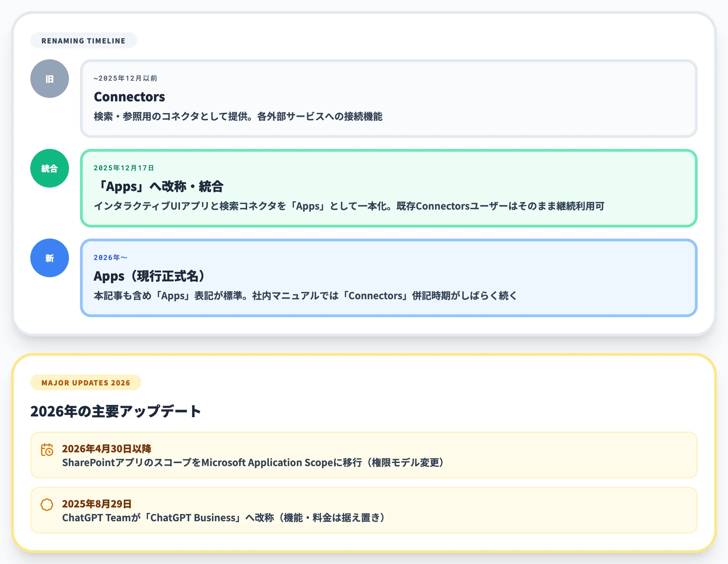
Task: Click the heading 2026年の主要アップデート
Action: point(115,411)
